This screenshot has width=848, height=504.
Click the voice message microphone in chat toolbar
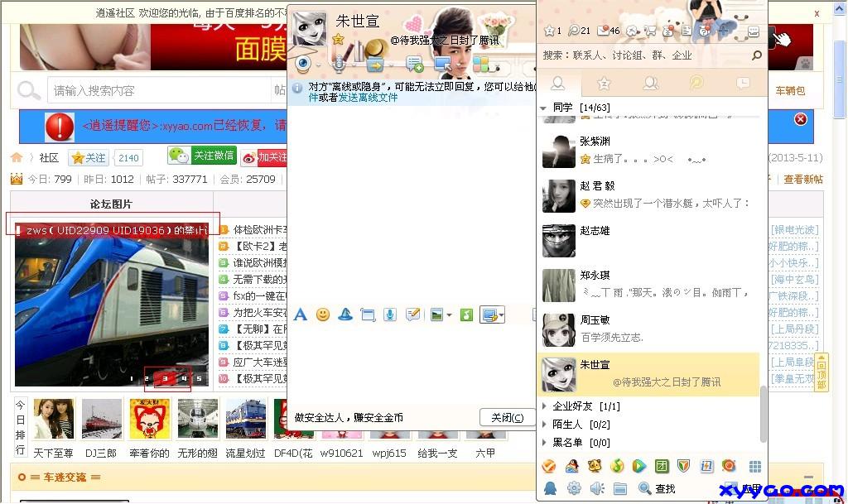(390, 314)
